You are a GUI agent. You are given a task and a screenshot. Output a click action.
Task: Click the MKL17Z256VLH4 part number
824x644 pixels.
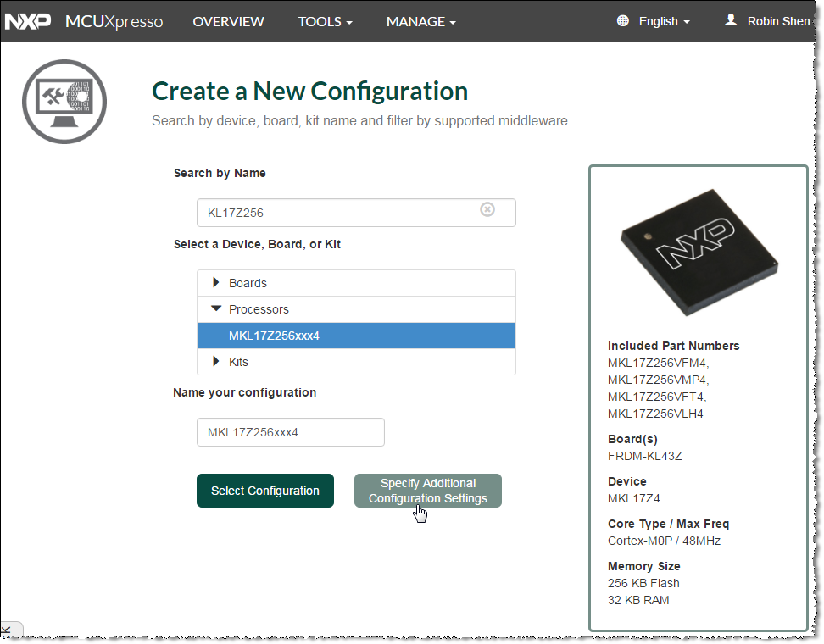tap(655, 414)
